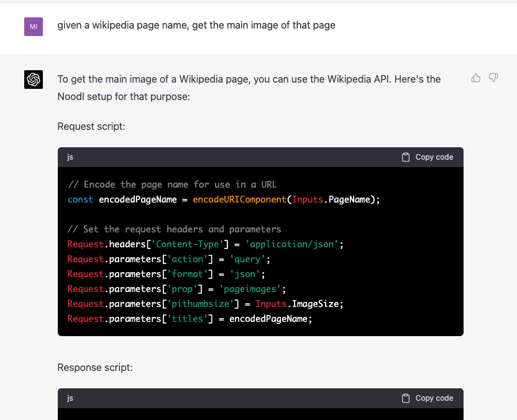Click the "Set the request headers" comment line

pos(175,229)
